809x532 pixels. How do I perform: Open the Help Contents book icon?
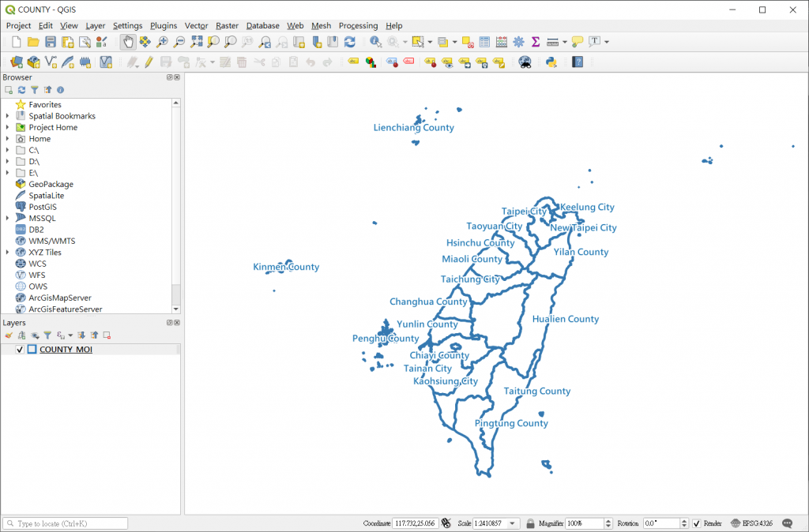[578, 62]
